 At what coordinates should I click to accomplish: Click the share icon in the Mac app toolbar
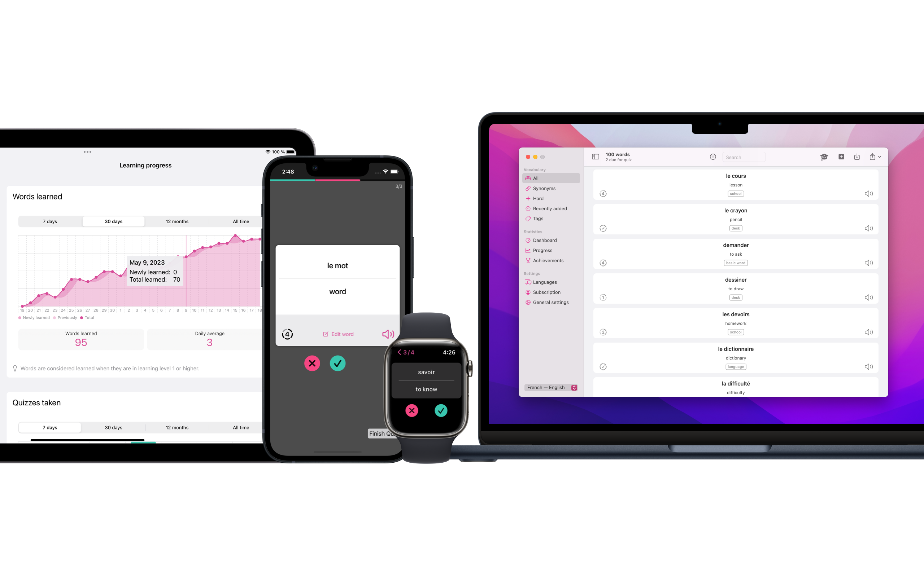point(872,158)
